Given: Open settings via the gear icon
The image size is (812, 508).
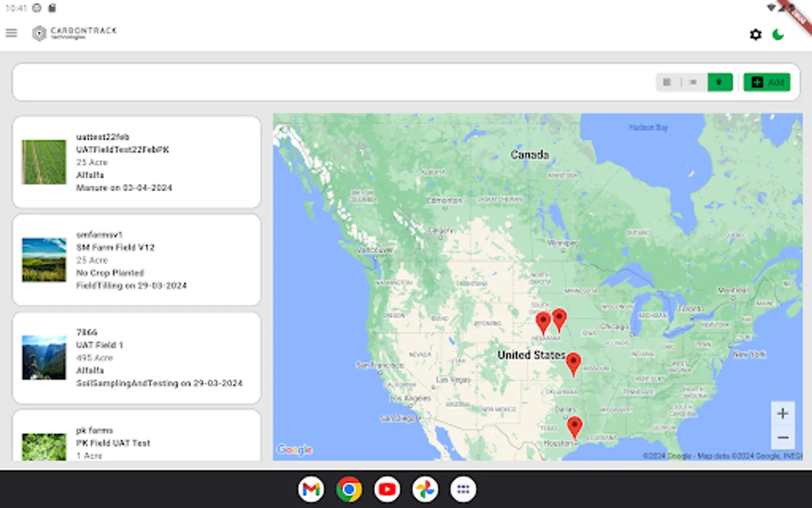Looking at the screenshot, I should click(756, 34).
